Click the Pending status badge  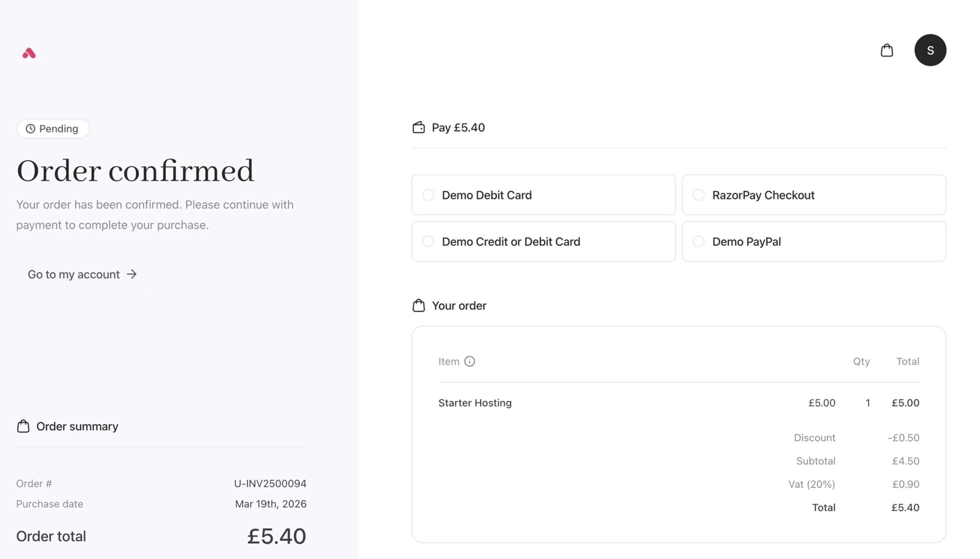pyautogui.click(x=53, y=128)
